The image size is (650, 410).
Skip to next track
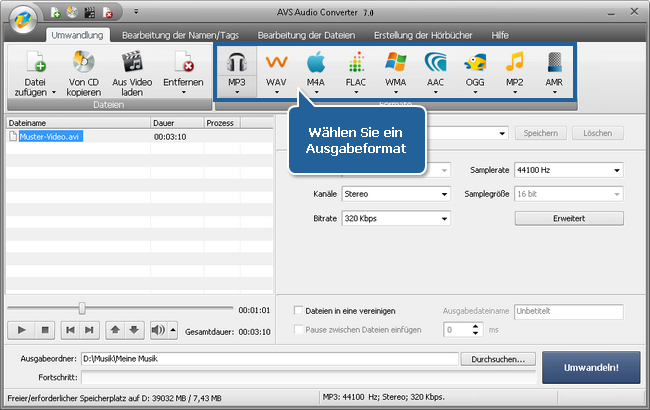(90, 330)
